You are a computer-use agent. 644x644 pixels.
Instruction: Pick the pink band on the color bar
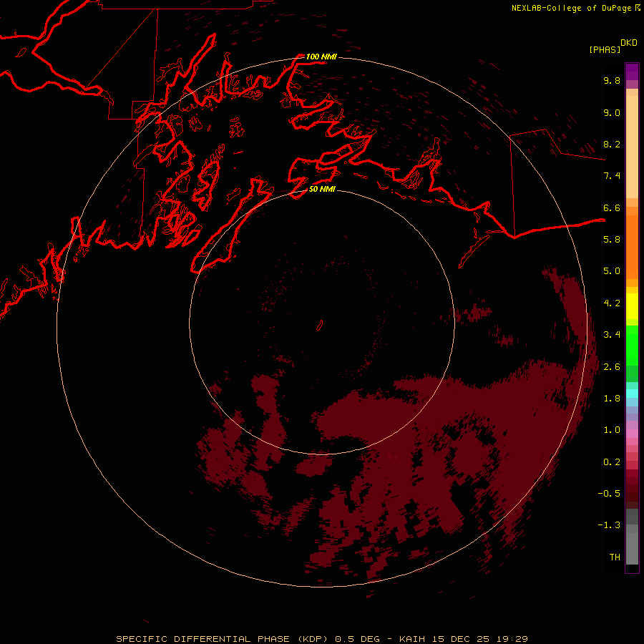click(632, 434)
